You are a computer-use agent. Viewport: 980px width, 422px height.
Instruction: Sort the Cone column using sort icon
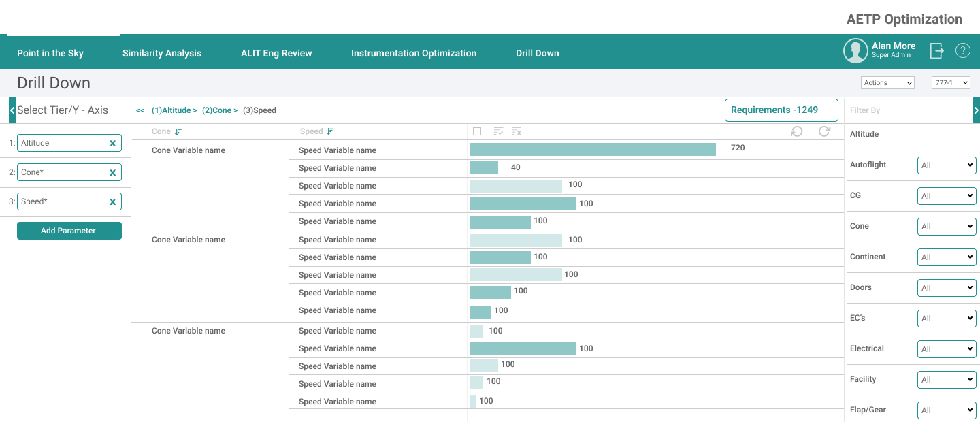tap(178, 132)
